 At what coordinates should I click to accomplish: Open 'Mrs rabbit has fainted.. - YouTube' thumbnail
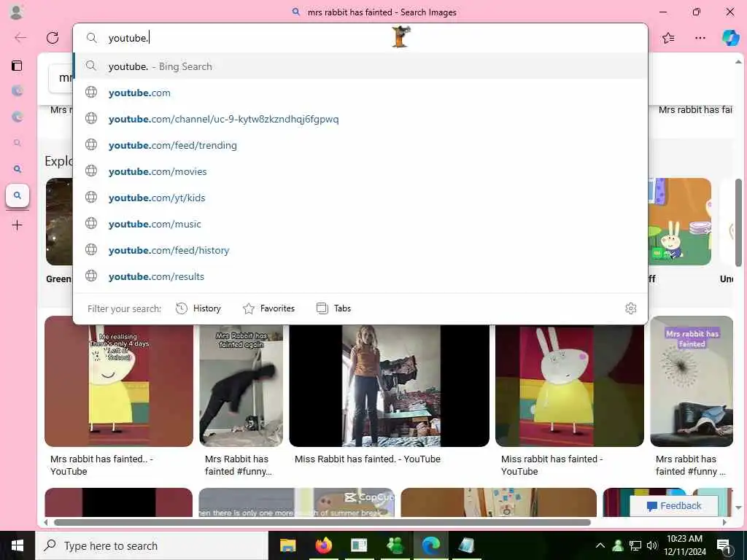click(x=119, y=386)
